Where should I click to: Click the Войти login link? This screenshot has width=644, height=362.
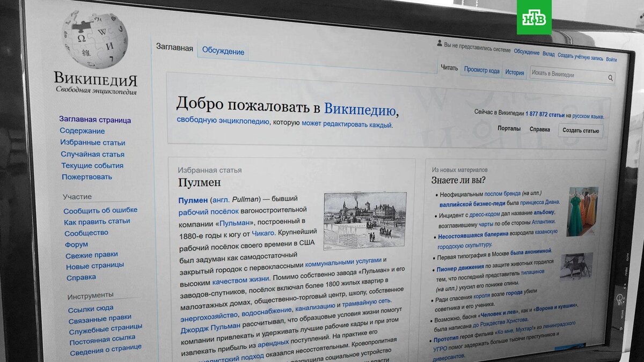click(x=611, y=60)
